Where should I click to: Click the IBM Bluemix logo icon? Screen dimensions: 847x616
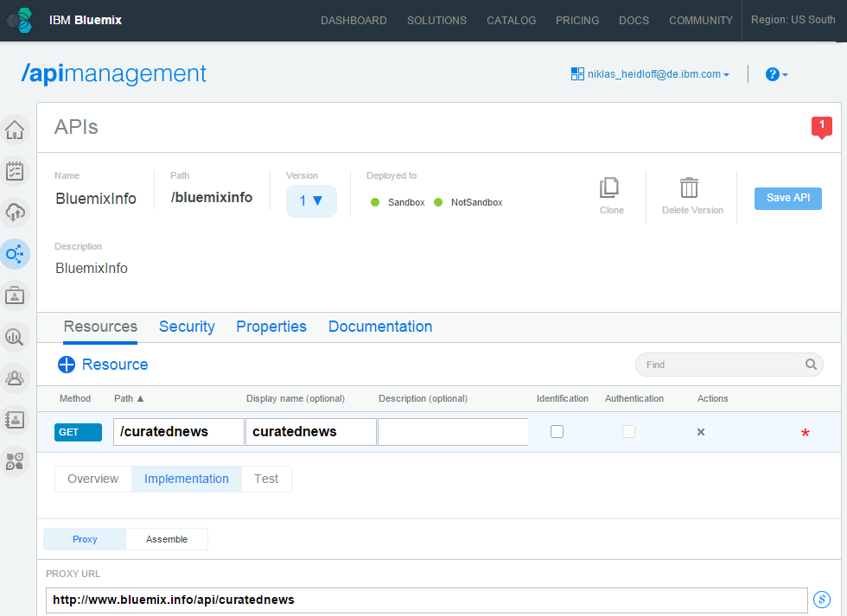click(x=20, y=21)
